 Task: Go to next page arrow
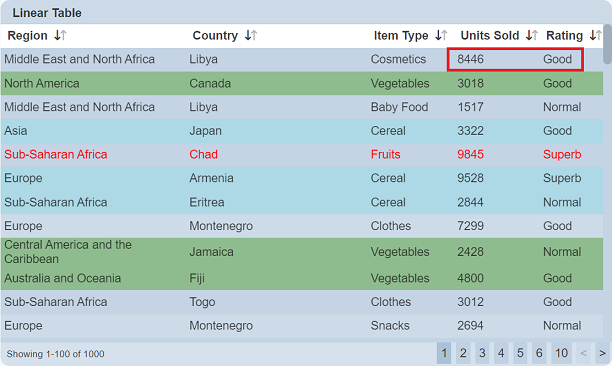(602, 353)
